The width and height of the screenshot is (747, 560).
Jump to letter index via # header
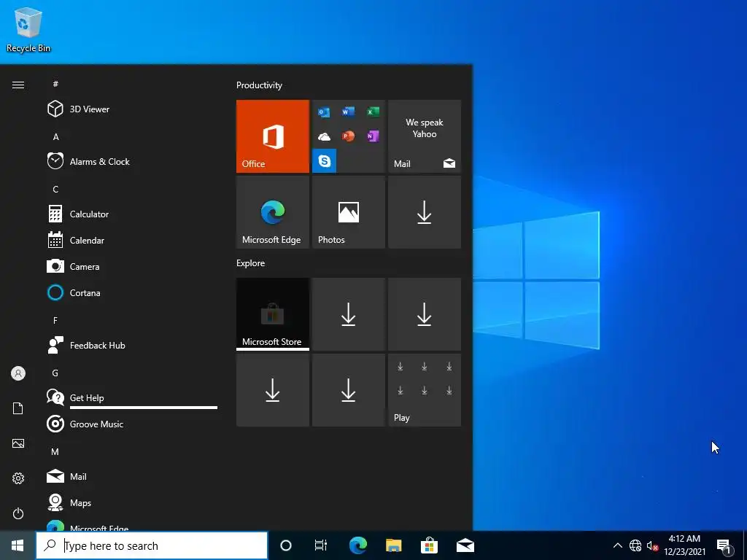pos(55,84)
